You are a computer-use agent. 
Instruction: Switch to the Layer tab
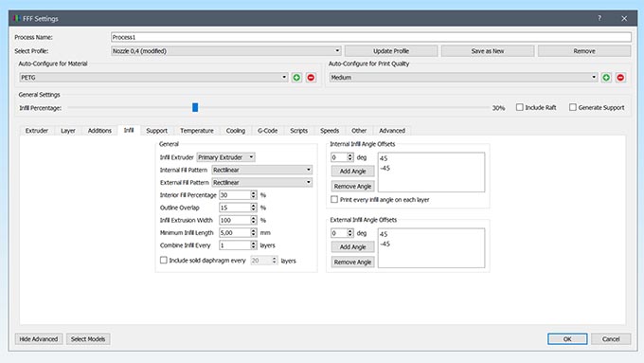point(68,130)
